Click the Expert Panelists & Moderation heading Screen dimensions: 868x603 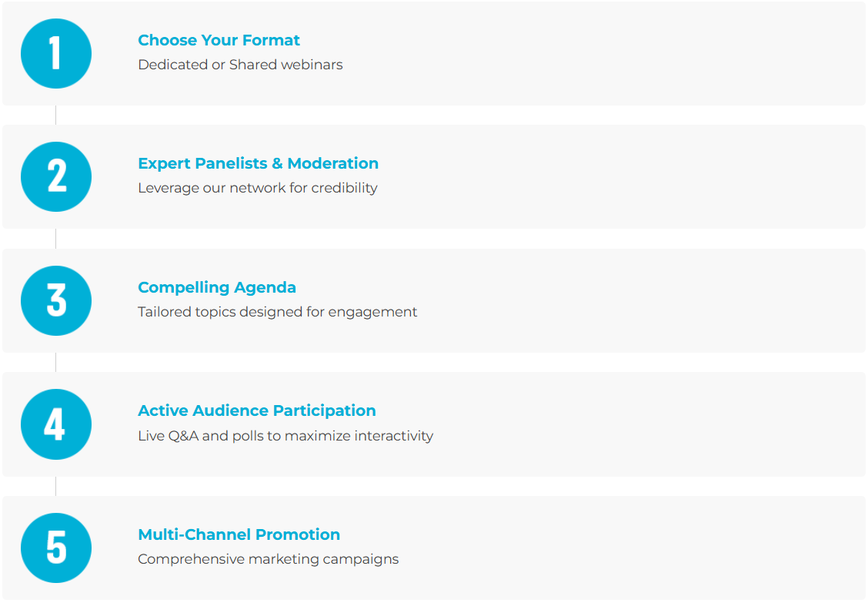[258, 163]
